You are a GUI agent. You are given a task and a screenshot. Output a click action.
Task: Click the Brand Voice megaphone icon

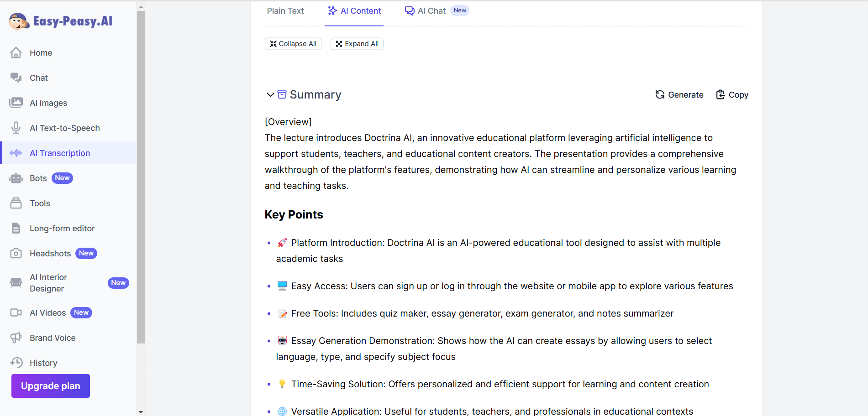[16, 338]
